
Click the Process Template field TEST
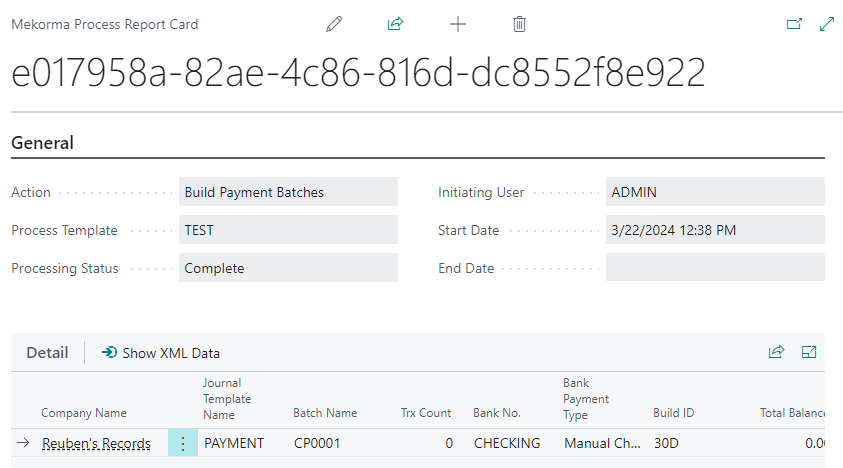coord(288,230)
